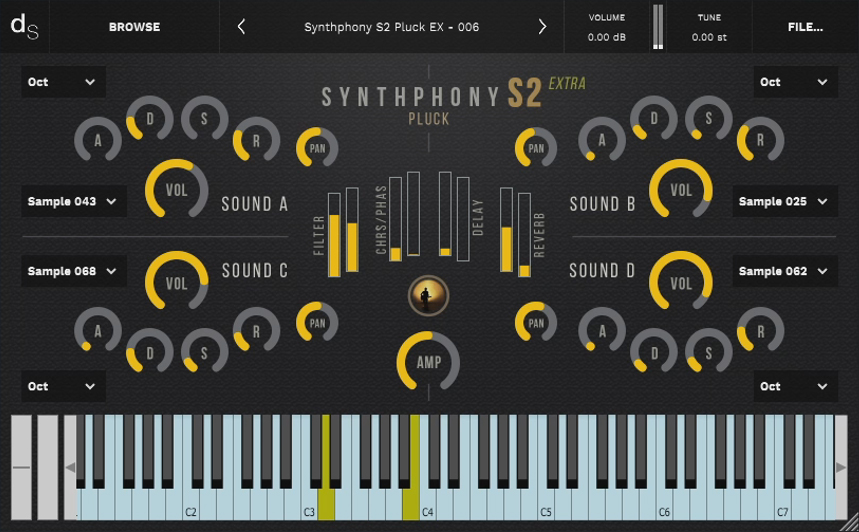Click Sound C sustain (S) knob

tap(204, 352)
